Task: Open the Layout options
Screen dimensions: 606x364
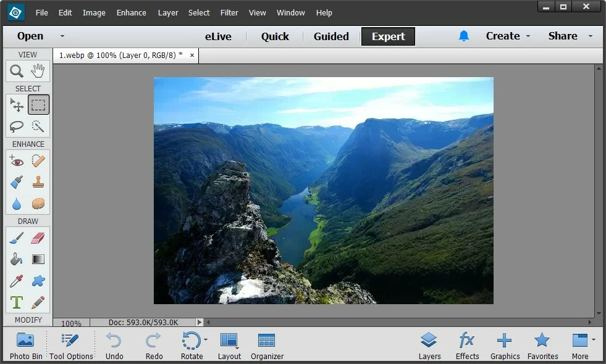Action: point(229,346)
